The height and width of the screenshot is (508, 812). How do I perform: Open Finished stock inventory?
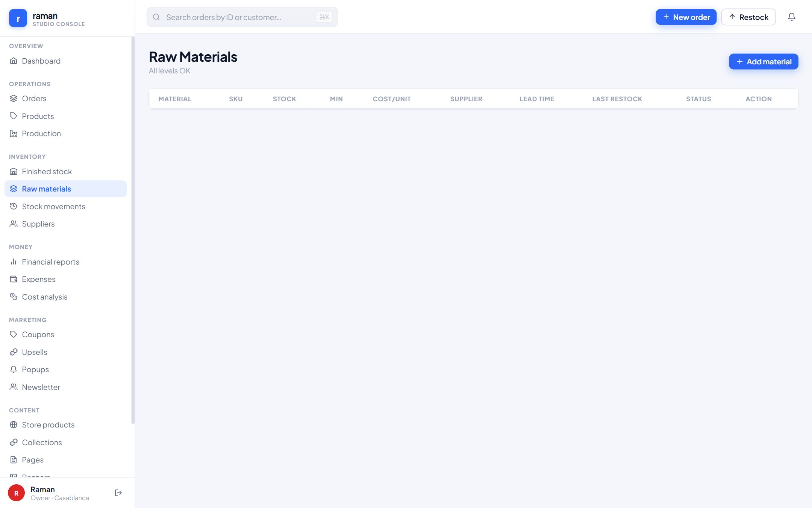click(65, 171)
